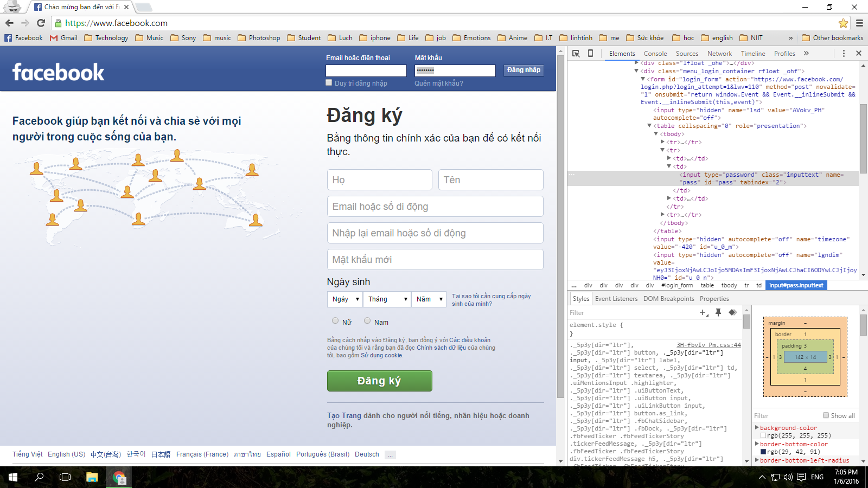Switch language to English (US)
The height and width of the screenshot is (488, 868).
click(x=66, y=454)
